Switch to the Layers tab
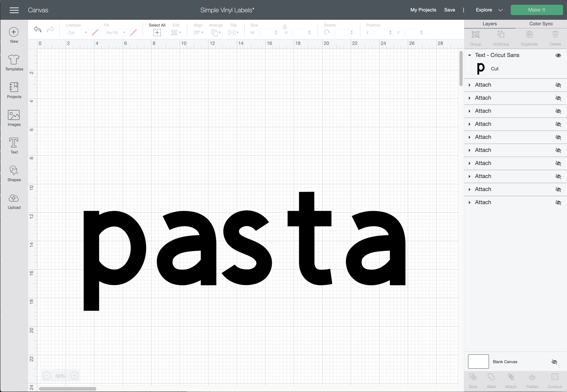 (x=489, y=24)
